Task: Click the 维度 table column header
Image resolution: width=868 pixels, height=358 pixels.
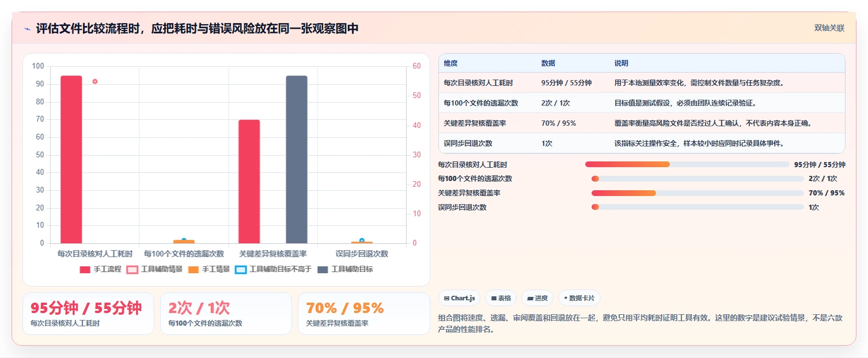Action: 451,63
